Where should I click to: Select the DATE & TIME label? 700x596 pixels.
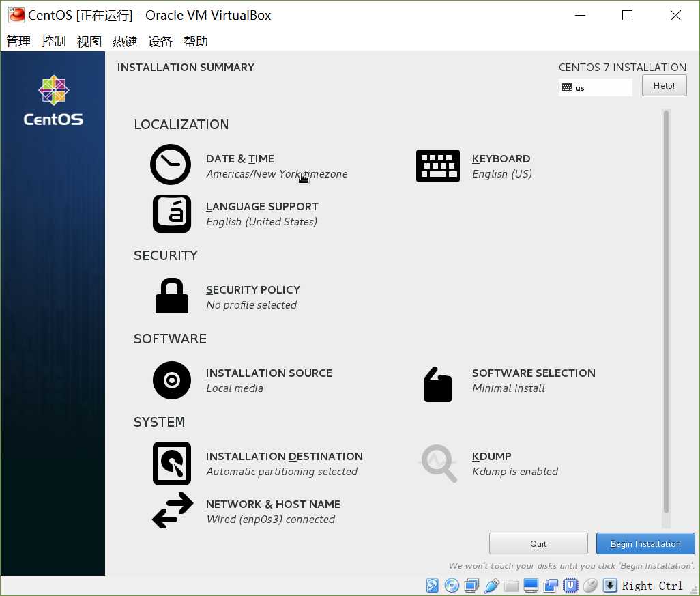240,159
